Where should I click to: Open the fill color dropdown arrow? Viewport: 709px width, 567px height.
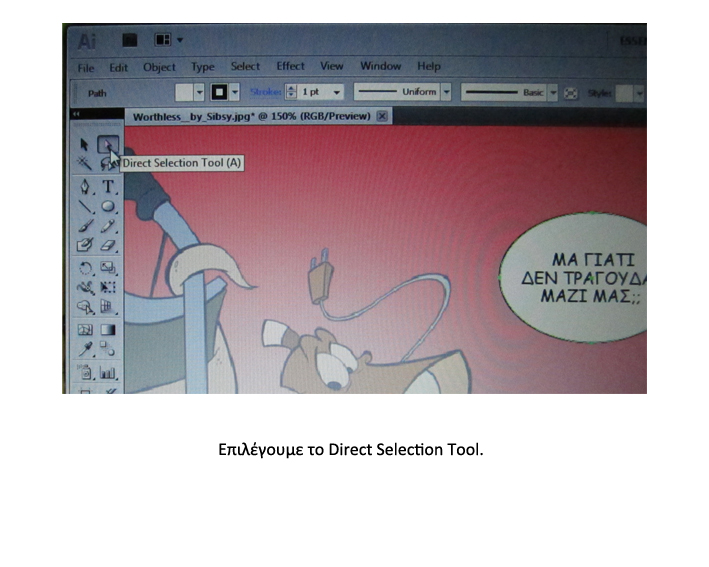pyautogui.click(x=199, y=93)
